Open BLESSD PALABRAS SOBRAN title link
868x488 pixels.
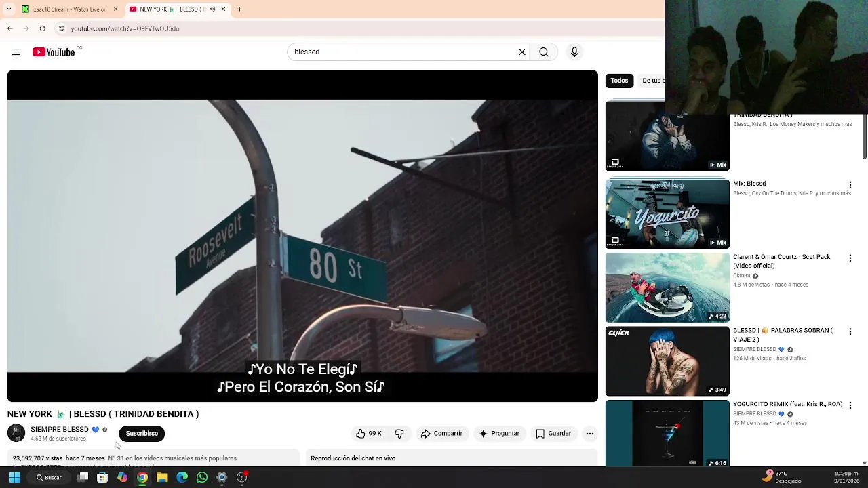coord(783,335)
